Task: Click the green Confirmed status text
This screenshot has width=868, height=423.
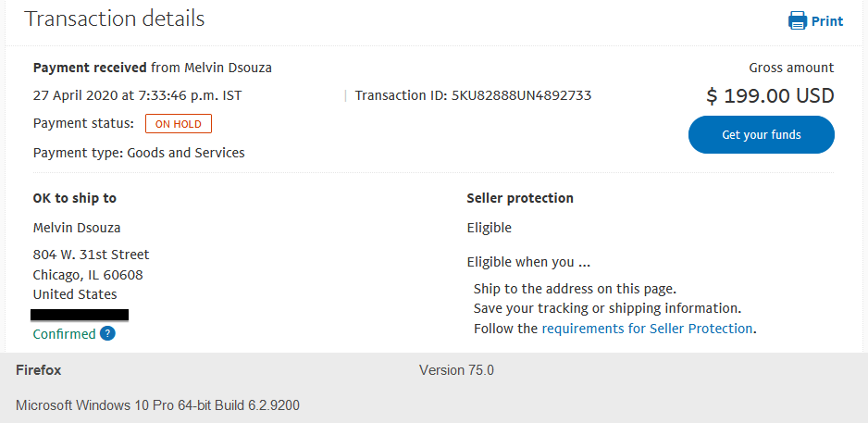Action: coord(64,334)
